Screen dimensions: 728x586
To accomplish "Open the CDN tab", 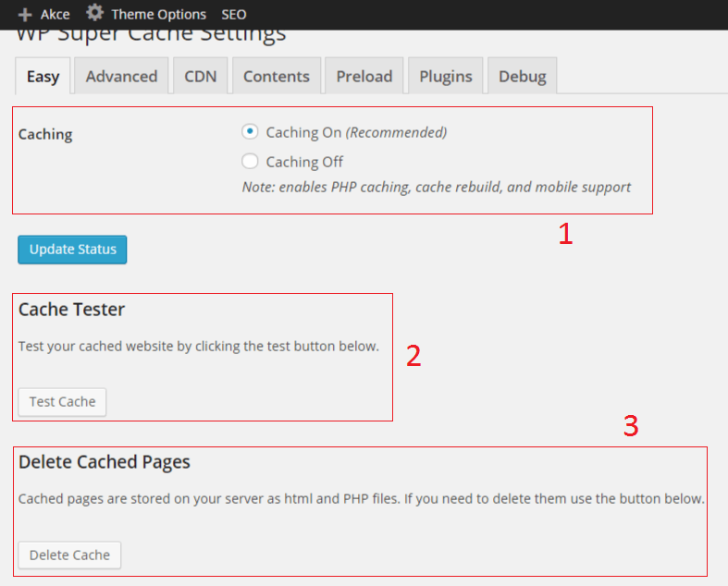I will click(x=200, y=76).
